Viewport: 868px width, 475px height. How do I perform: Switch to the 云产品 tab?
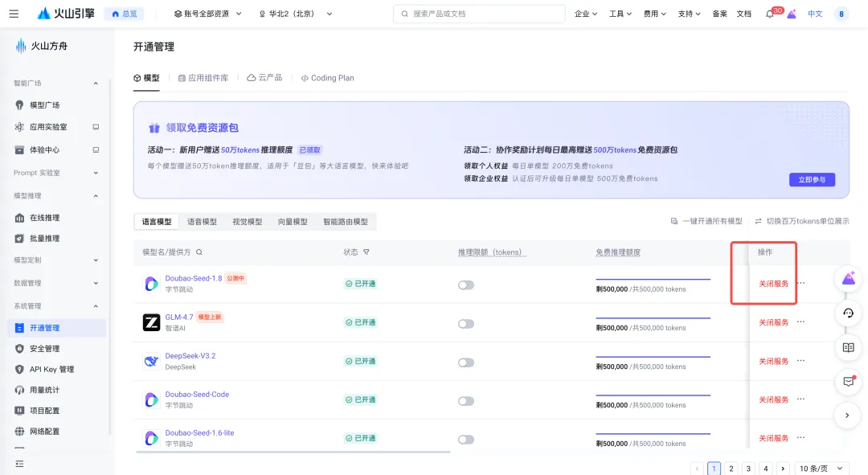(x=264, y=78)
